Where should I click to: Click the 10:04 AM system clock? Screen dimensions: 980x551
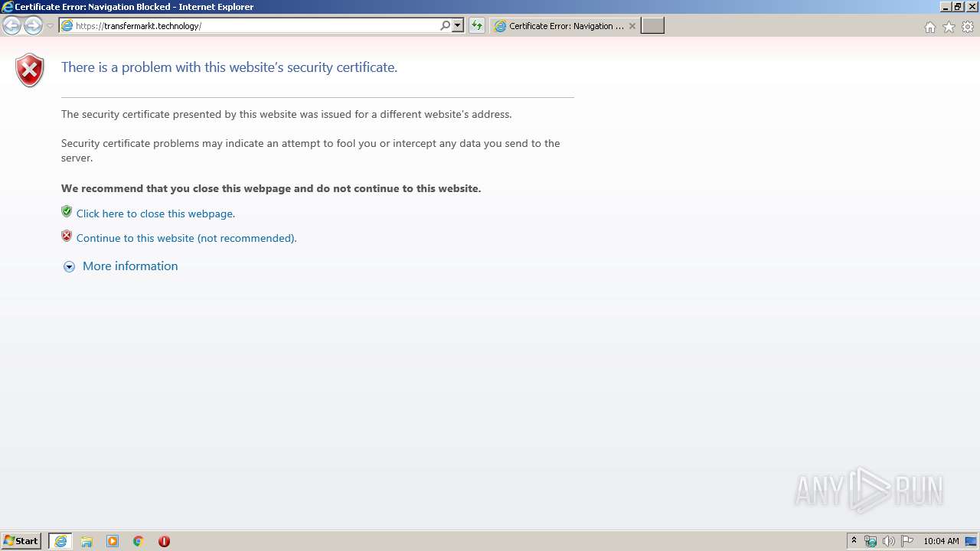click(x=941, y=541)
